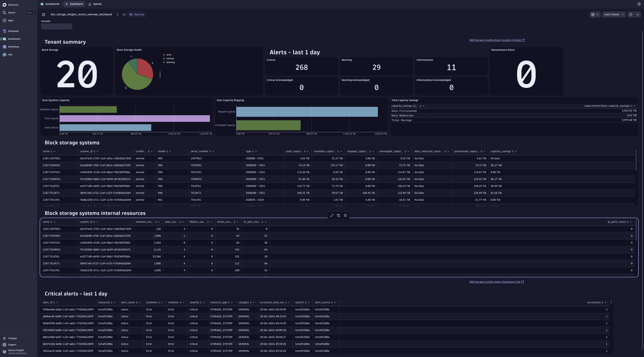Toggle the error series in pie legend
This screenshot has height=357, width=644.
168,55
